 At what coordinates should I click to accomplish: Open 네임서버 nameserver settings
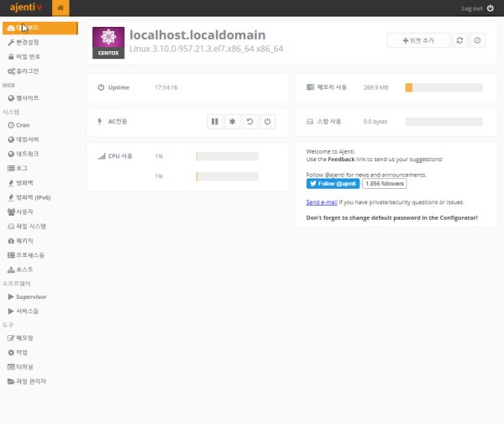pyautogui.click(x=24, y=139)
